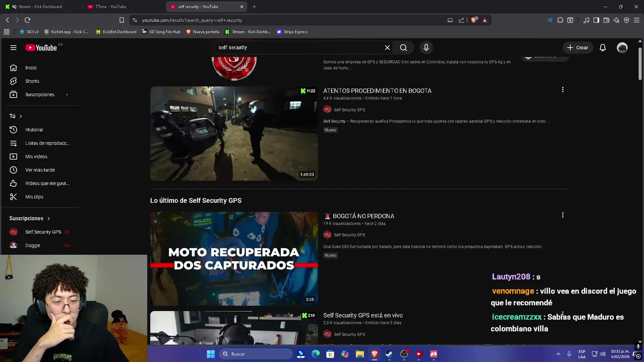Image resolution: width=644 pixels, height=362 pixels.
Task: Click the taskbar Buscar search box
Action: pos(256,354)
